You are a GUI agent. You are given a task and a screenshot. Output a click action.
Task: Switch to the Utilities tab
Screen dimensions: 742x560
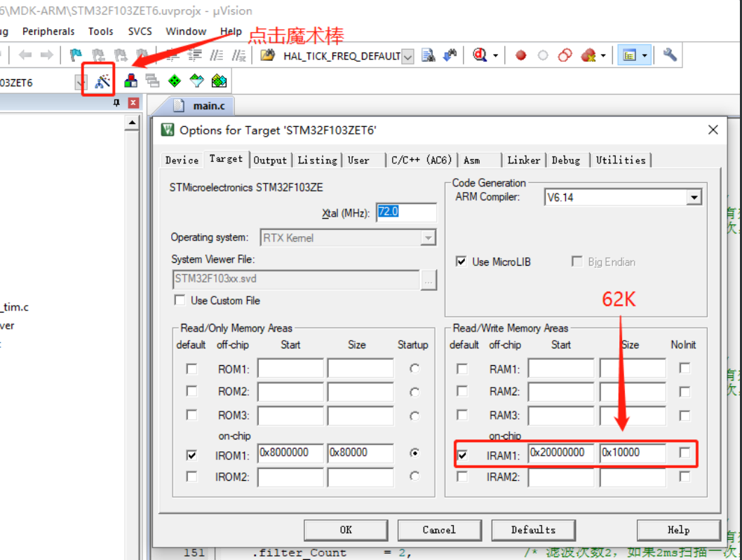point(621,161)
